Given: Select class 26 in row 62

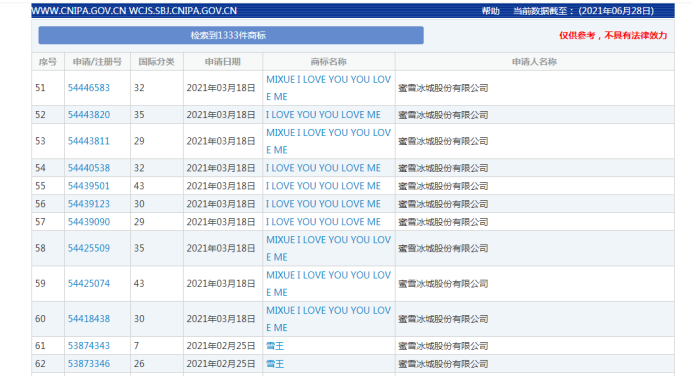Looking at the screenshot, I should click(x=139, y=364).
